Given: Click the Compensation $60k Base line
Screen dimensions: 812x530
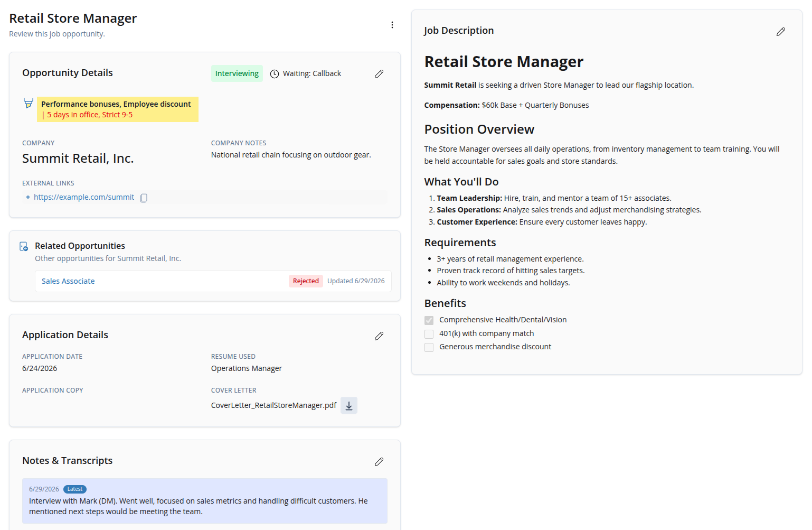Looking at the screenshot, I should [x=506, y=105].
